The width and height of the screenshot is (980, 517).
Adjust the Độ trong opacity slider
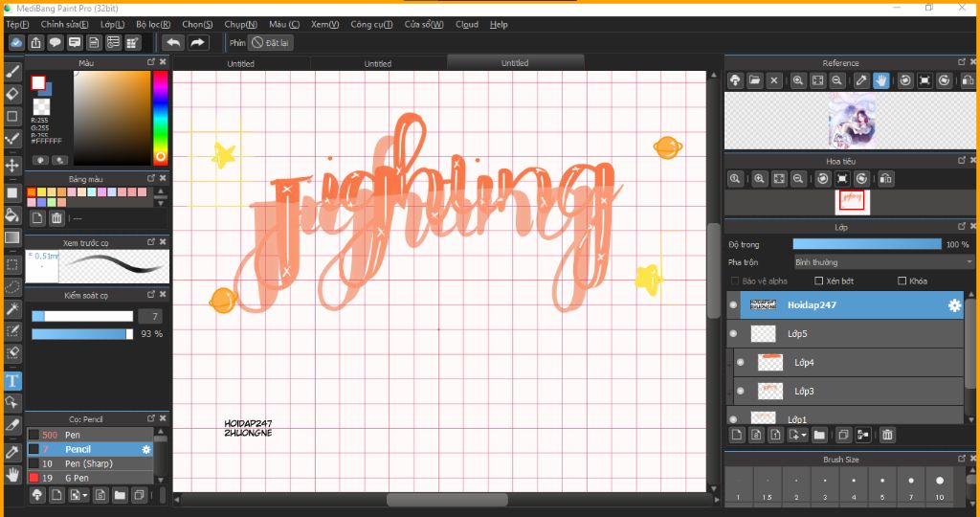[867, 244]
